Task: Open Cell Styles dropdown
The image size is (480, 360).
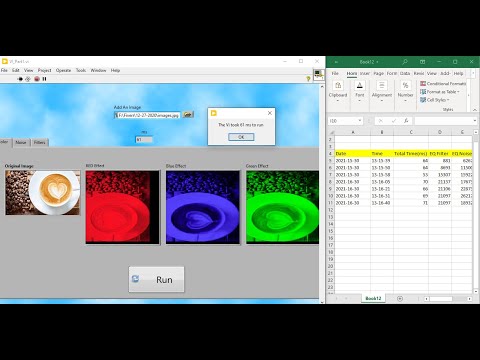Action: click(435, 100)
